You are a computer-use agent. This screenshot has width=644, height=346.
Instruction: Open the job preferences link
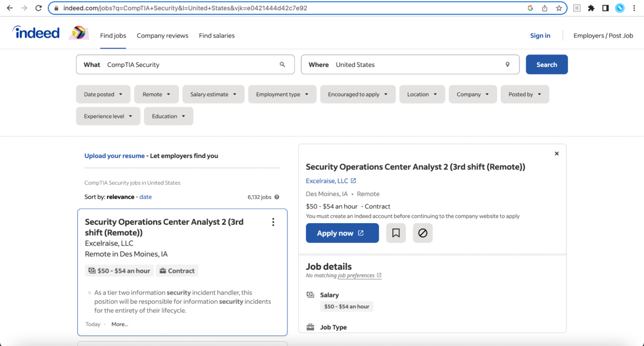click(x=360, y=276)
